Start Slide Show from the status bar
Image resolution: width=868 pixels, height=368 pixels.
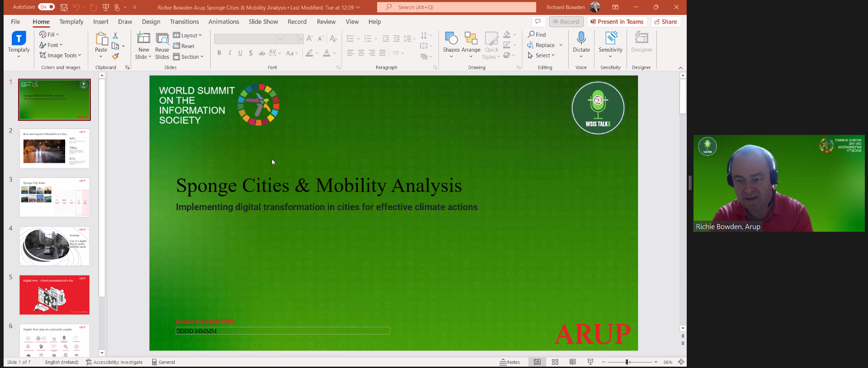590,362
